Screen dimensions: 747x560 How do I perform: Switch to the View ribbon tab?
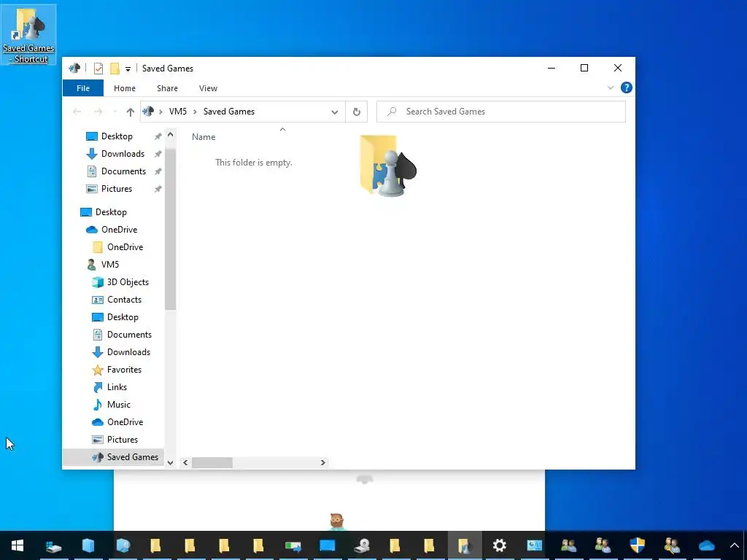[208, 88]
